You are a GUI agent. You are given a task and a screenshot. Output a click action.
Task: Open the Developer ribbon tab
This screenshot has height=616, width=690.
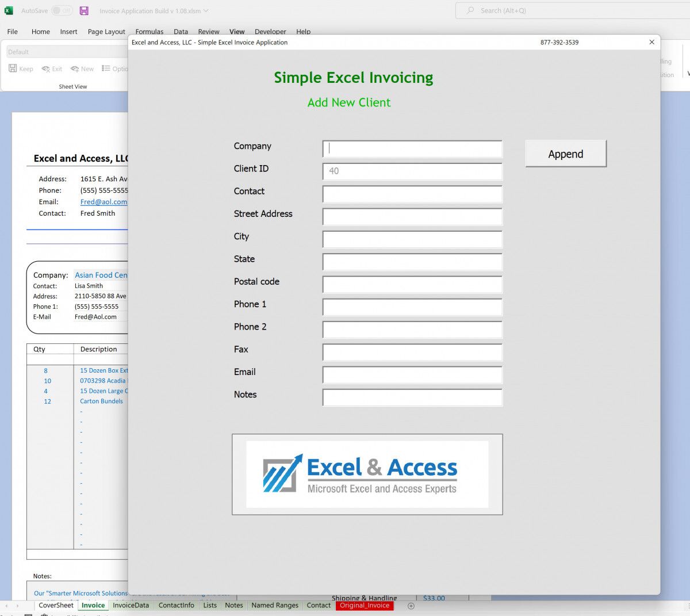point(270,32)
